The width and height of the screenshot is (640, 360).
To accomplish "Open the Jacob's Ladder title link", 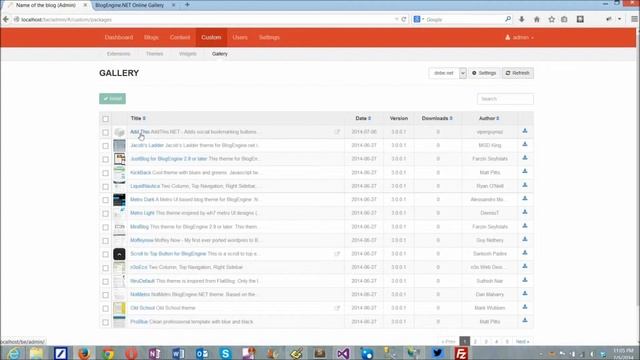I will click(147, 145).
